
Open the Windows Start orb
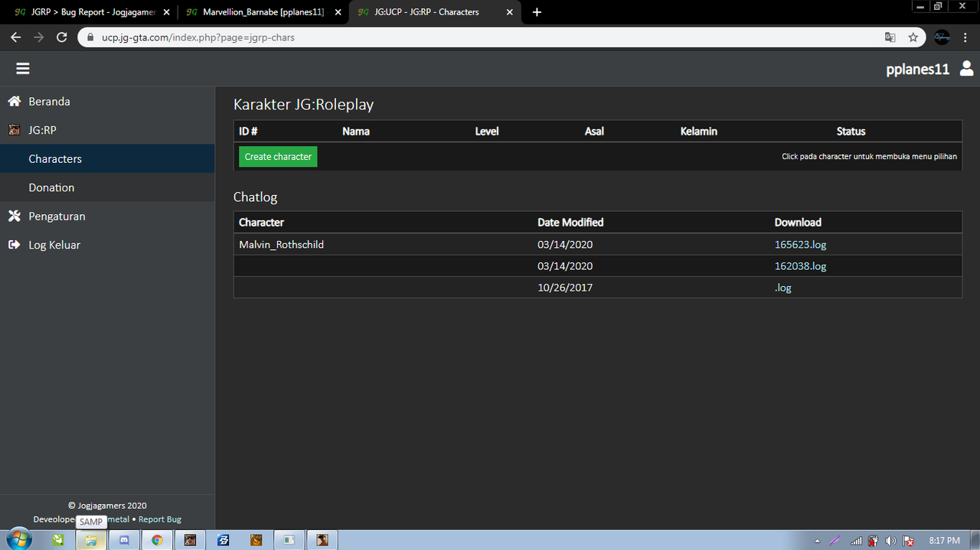coord(21,539)
